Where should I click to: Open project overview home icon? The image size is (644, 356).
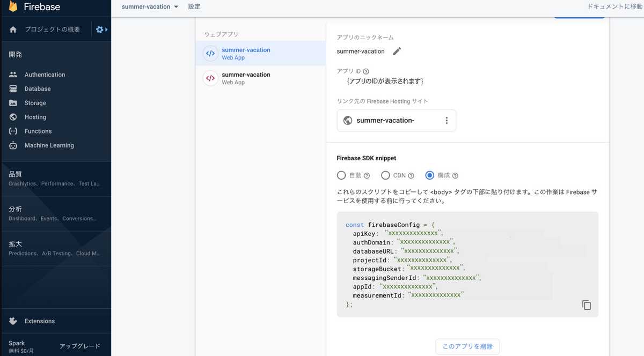click(13, 29)
